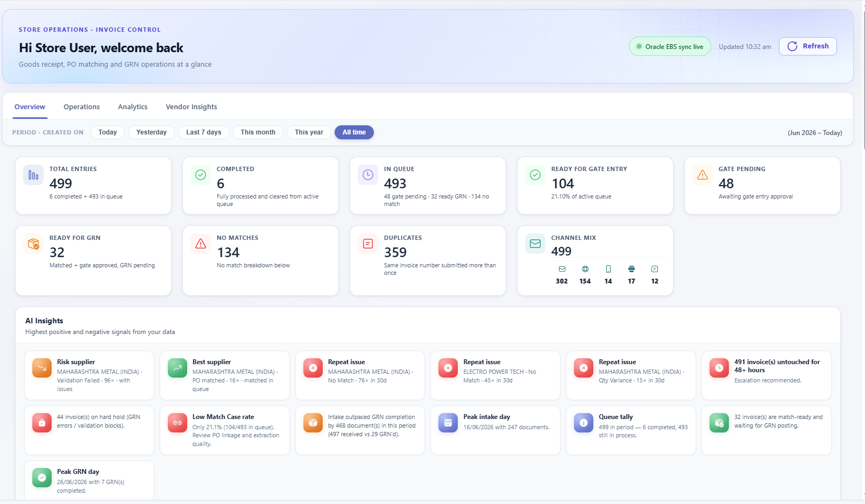Click the clock icon for 491 untouched invoices

pyautogui.click(x=719, y=368)
